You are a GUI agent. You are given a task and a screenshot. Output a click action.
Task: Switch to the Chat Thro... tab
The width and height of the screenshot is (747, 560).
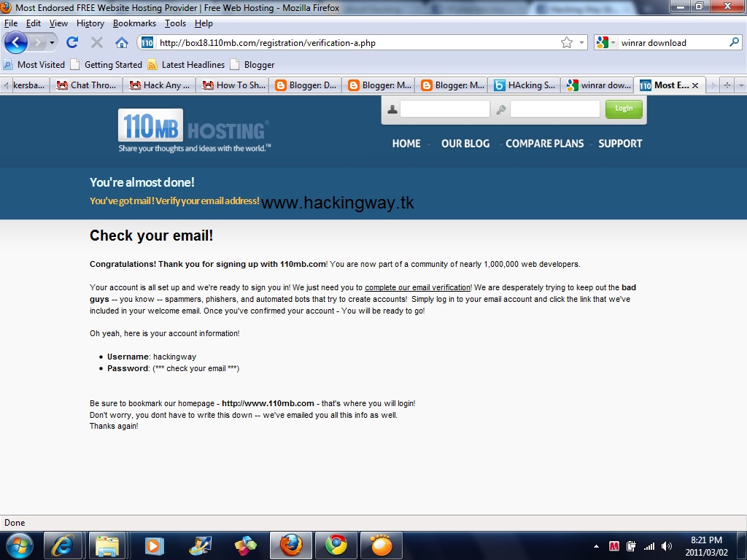coord(86,85)
